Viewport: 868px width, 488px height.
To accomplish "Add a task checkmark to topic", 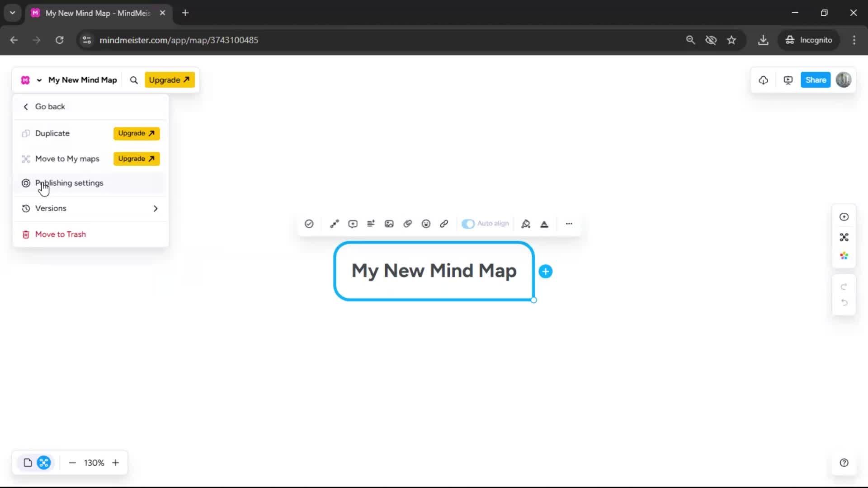I will pyautogui.click(x=309, y=224).
